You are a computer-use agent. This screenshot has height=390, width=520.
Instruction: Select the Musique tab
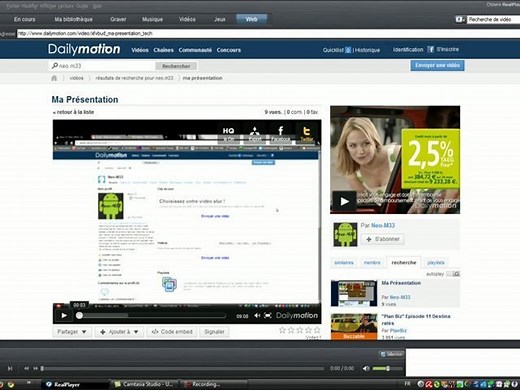pyautogui.click(x=152, y=19)
